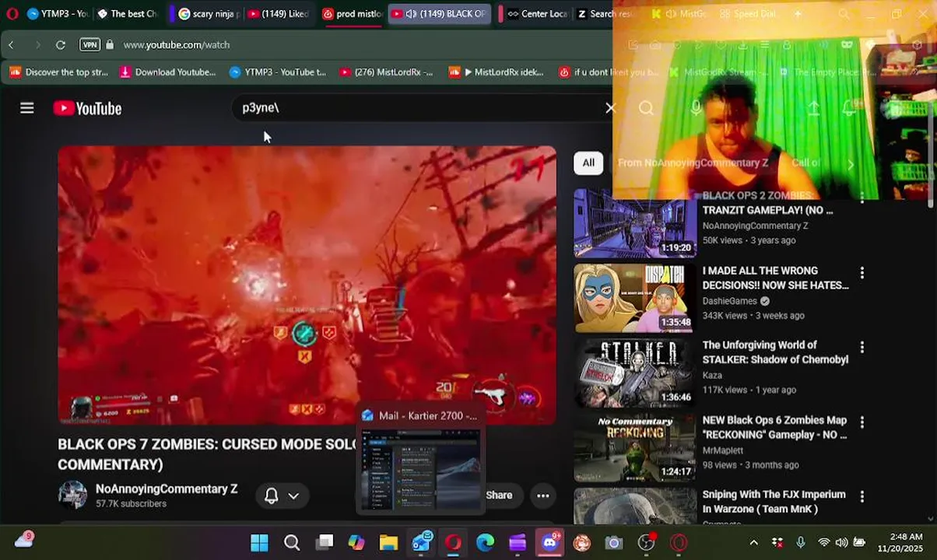Screen dimensions: 937x560
Task: Expand the notification bell dropdown chevron
Action: click(293, 495)
